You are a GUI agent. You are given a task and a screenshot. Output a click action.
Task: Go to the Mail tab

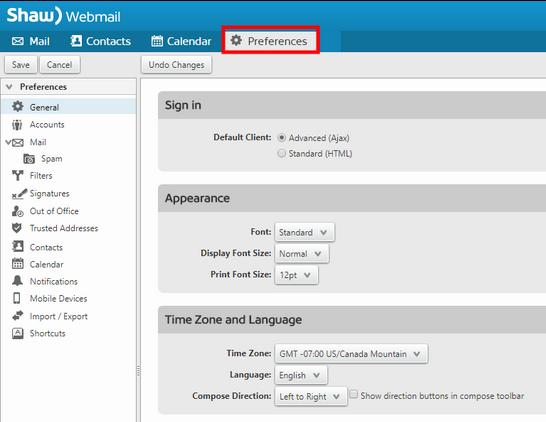[31, 41]
